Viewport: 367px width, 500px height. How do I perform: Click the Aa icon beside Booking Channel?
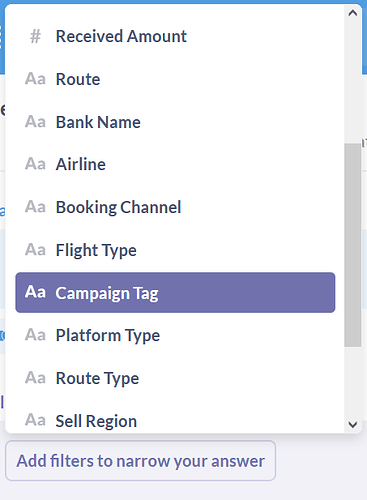[x=35, y=207]
